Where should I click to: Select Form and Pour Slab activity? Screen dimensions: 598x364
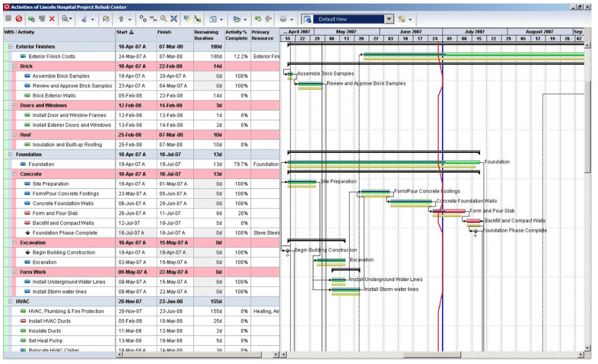(141, 213)
